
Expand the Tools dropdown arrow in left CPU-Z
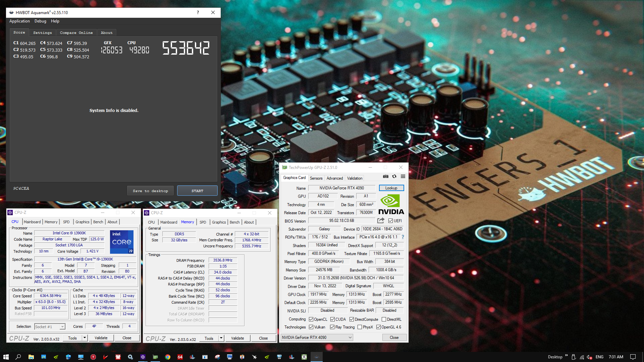pyautogui.click(x=85, y=338)
